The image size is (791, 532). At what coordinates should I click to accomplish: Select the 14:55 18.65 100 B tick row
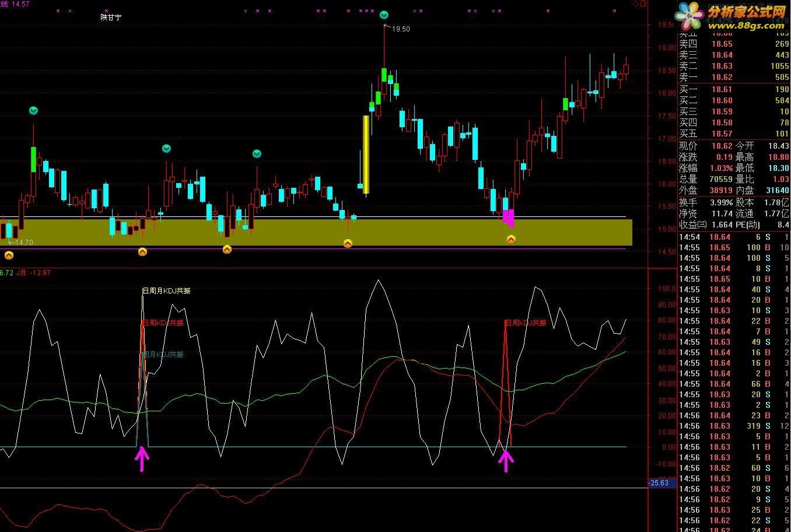coord(734,247)
